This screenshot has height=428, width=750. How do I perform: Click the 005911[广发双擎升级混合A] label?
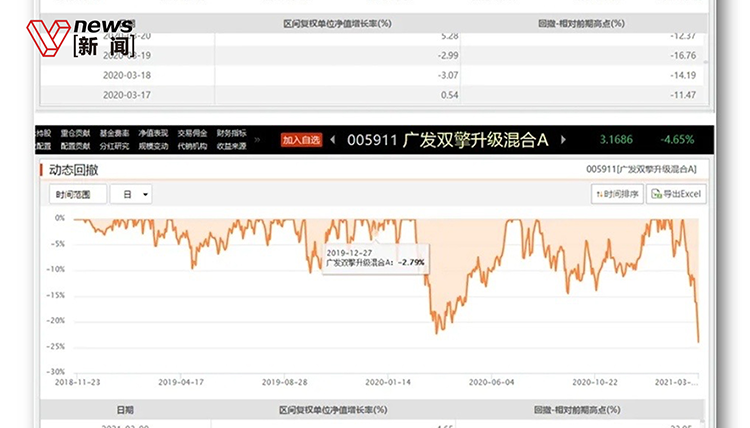coord(641,169)
